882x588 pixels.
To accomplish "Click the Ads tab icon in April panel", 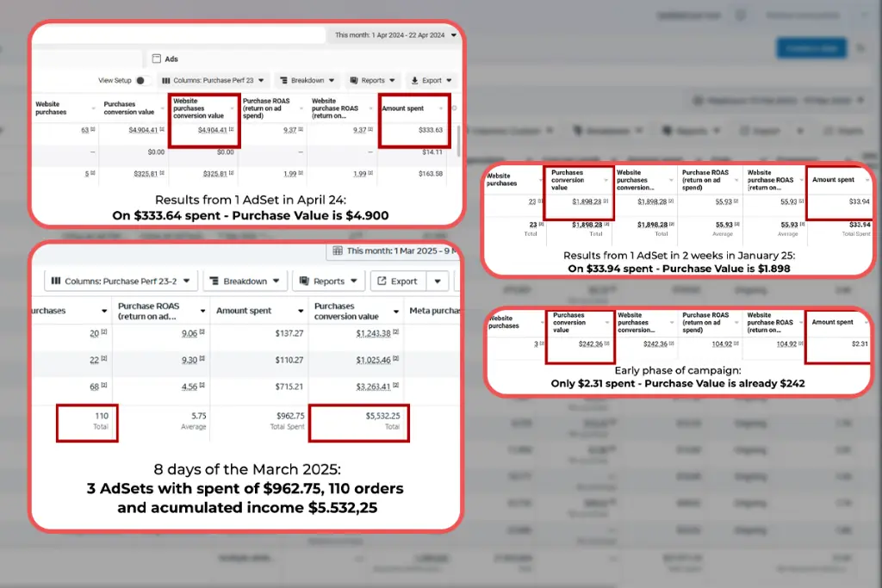I will 156,59.
